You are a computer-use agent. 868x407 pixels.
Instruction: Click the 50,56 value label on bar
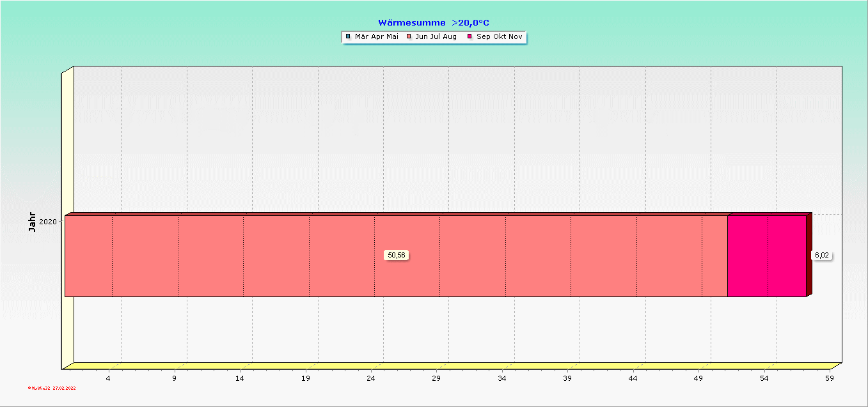click(x=397, y=255)
